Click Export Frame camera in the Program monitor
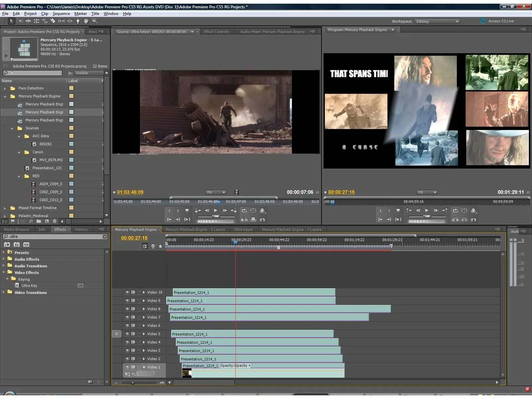The height and width of the screenshot is (399, 532). [x=473, y=219]
